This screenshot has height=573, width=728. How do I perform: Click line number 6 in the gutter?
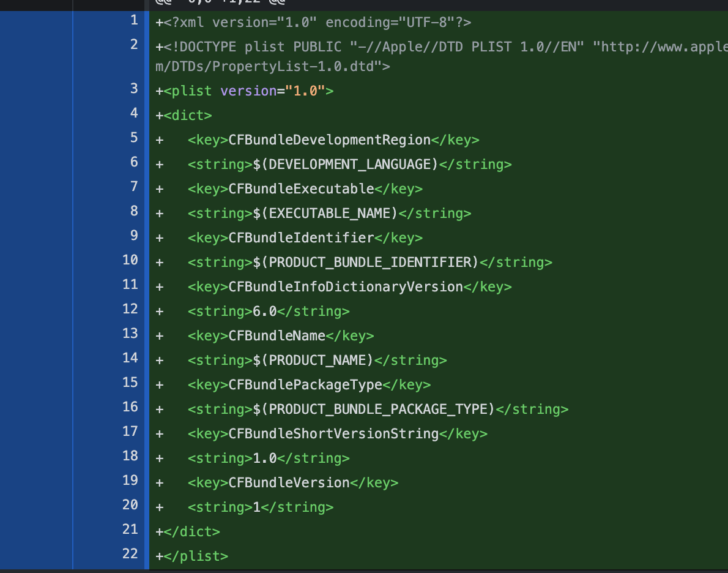(134, 162)
